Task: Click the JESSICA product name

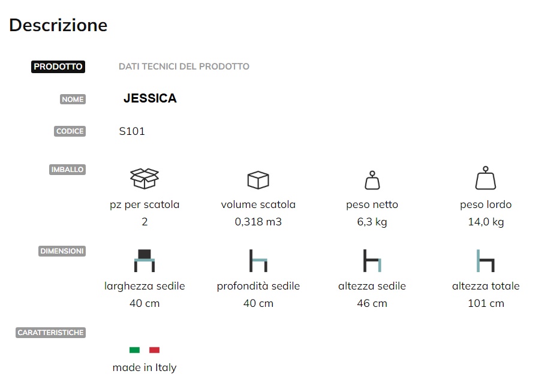Action: click(x=150, y=98)
